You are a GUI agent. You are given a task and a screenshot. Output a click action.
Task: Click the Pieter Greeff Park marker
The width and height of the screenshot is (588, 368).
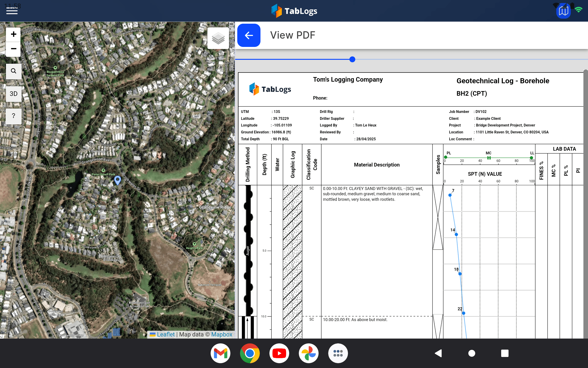[x=103, y=170]
